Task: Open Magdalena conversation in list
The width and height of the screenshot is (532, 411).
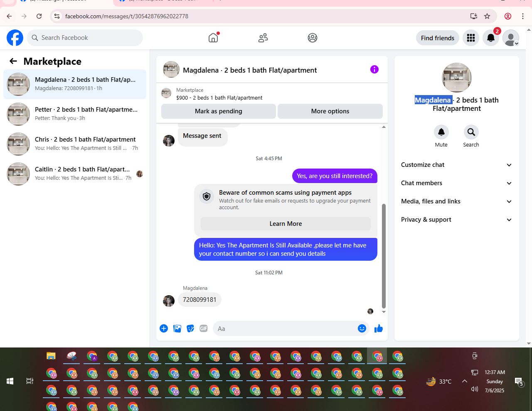Action: pos(75,84)
